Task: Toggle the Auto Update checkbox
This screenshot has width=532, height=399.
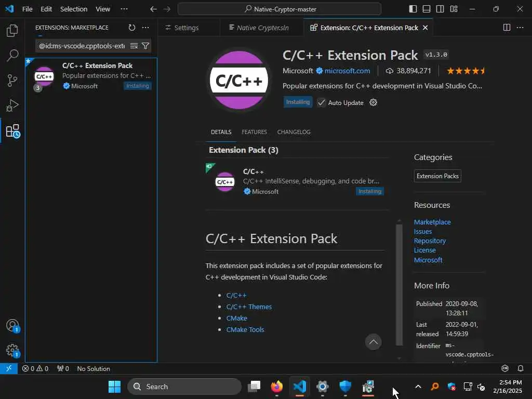Action: pyautogui.click(x=321, y=102)
